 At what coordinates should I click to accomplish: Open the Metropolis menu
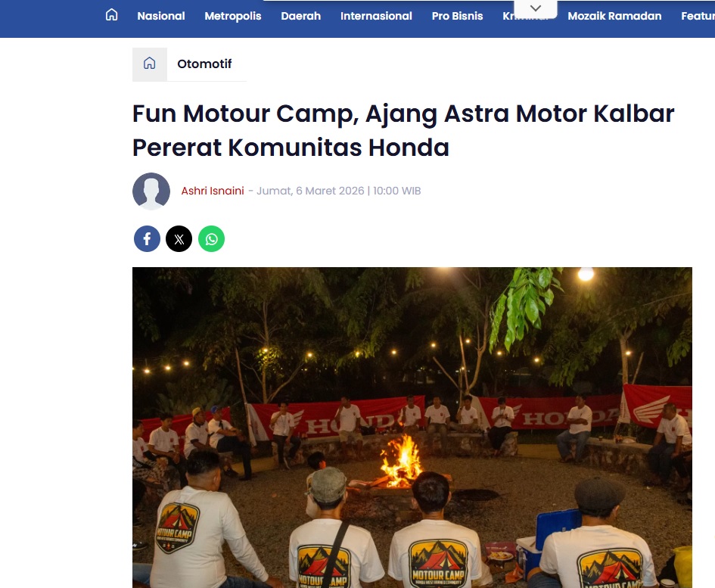click(233, 16)
